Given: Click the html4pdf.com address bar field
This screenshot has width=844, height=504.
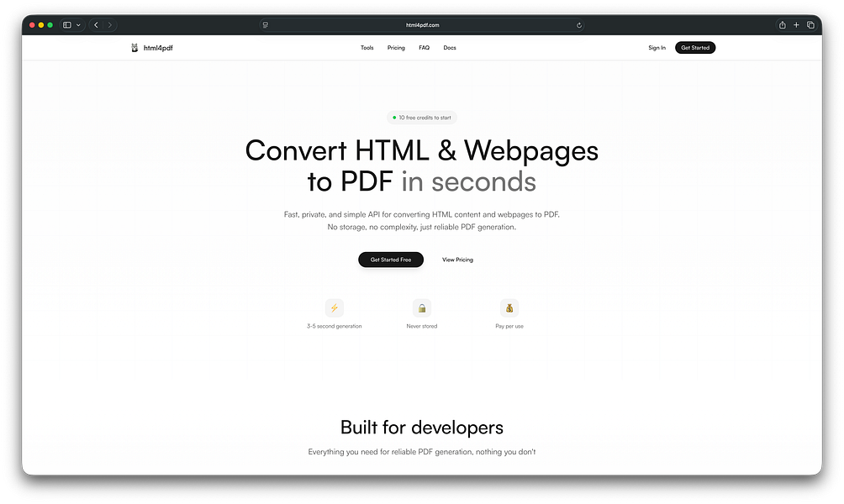Looking at the screenshot, I should pos(422,24).
